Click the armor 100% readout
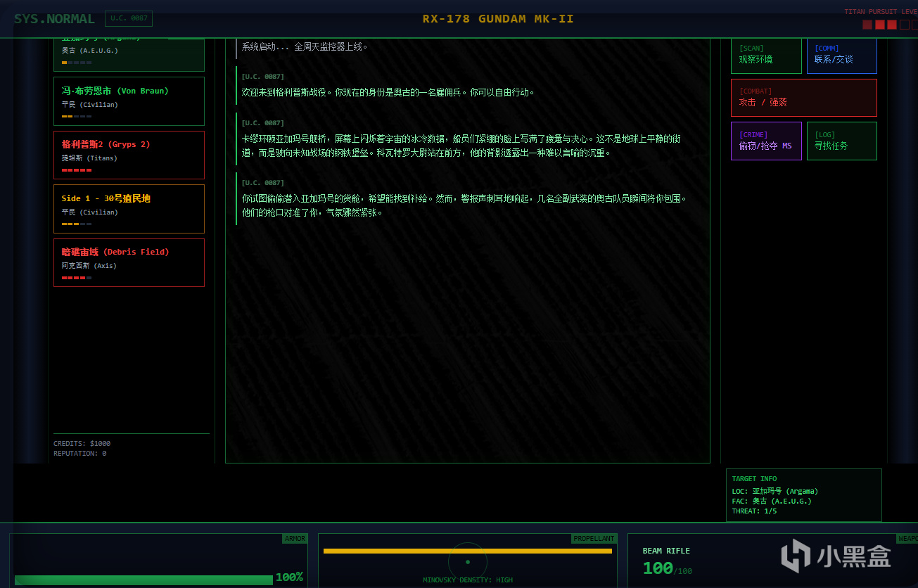This screenshot has height=588, width=918. click(289, 577)
